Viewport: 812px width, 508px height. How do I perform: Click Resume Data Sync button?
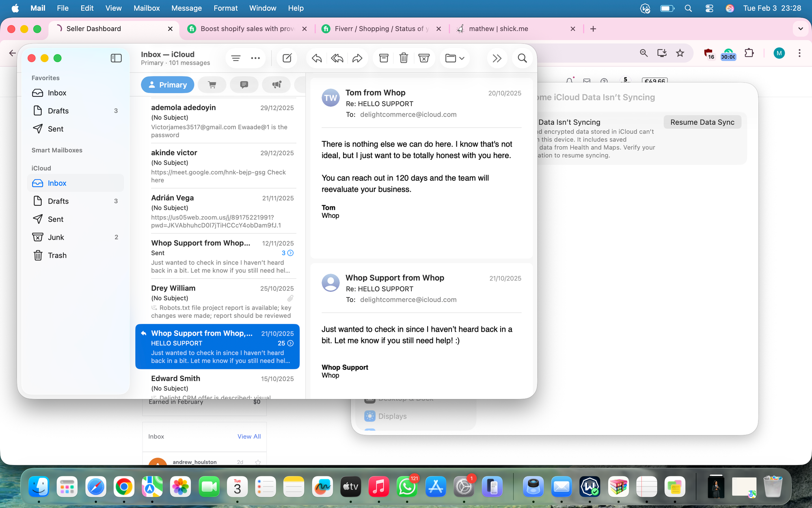pos(702,122)
